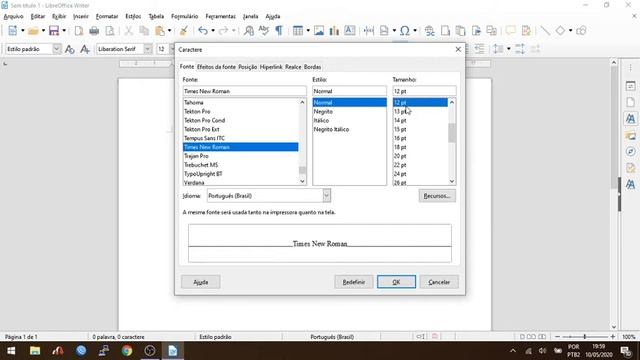640x360 pixels.
Task: Click the Recursos... button
Action: coord(437,196)
